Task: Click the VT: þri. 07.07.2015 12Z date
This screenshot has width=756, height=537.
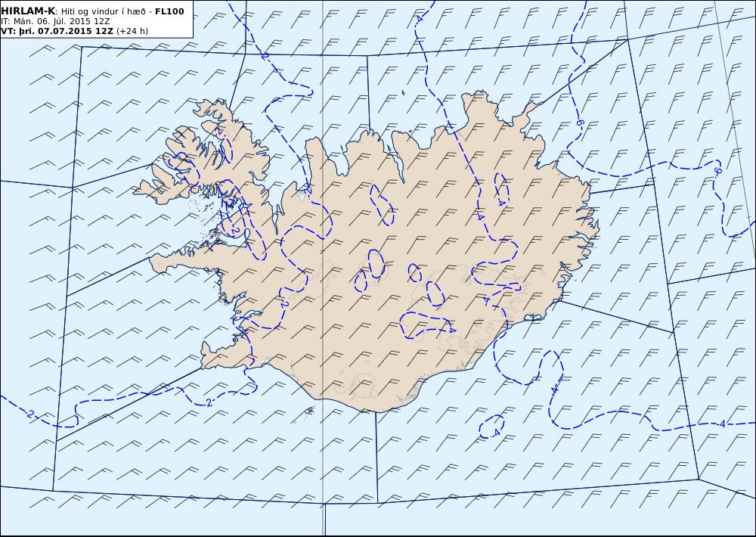Action: 57,31
